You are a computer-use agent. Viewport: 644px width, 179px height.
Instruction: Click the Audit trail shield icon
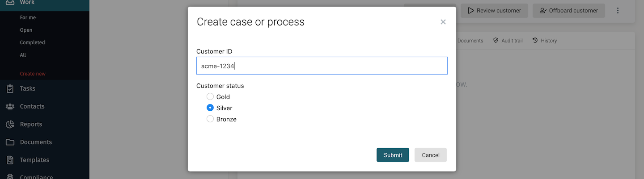click(496, 41)
